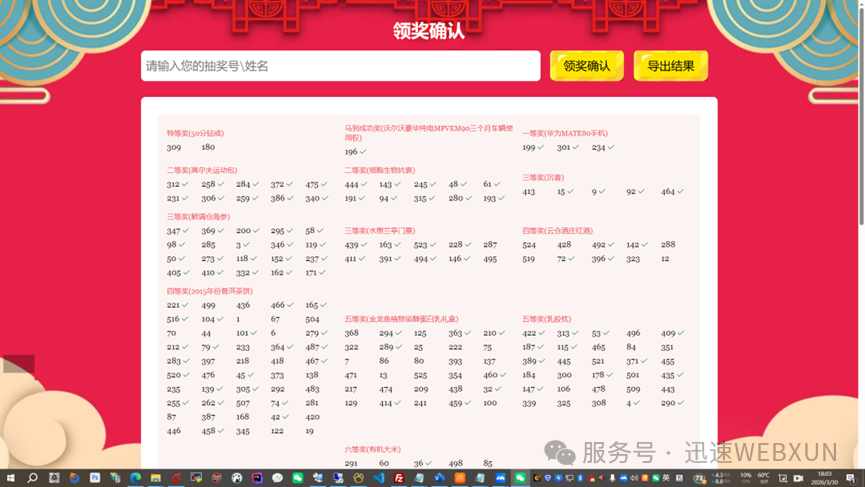Click the 三等奖(水榭兰亭门票) heading
865x487 pixels.
[380, 231]
